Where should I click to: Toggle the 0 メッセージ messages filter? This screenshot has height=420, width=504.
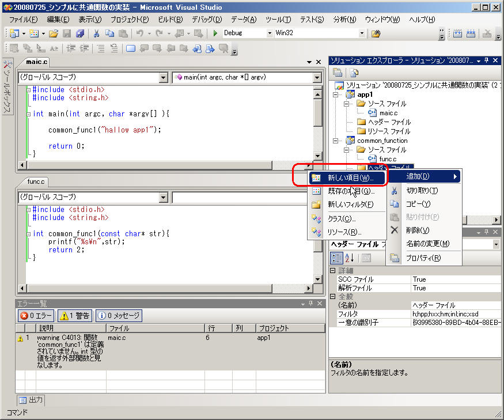tap(118, 316)
